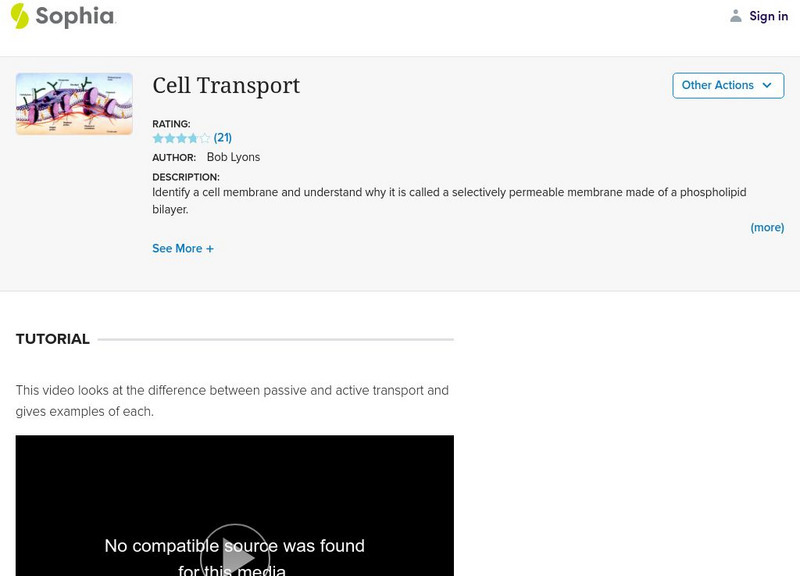Screen dimensions: 800x576
Task: Expand description with the (more) link
Action: [767, 228]
